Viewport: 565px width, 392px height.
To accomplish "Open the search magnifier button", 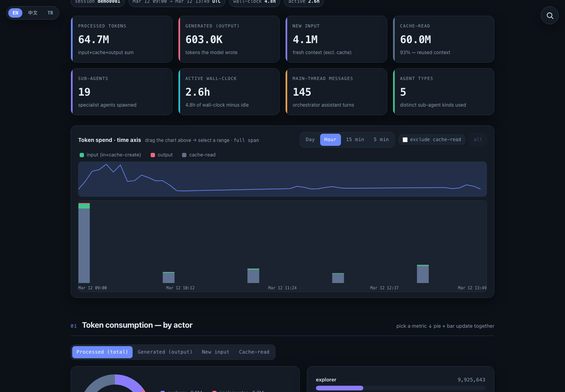I will point(550,15).
